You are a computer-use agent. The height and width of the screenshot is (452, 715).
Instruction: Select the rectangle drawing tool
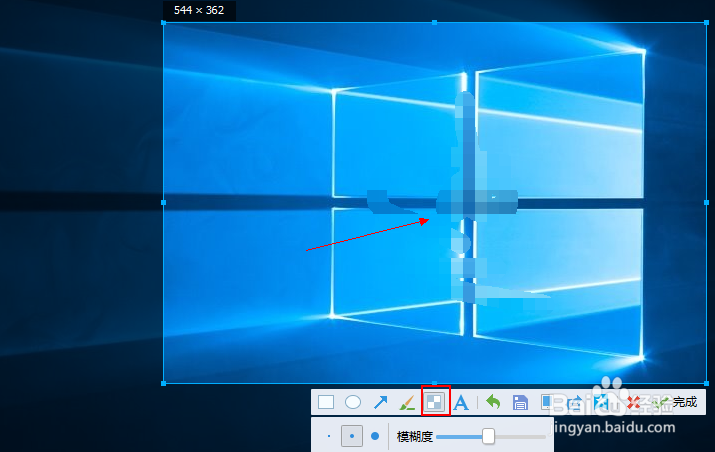(x=326, y=402)
